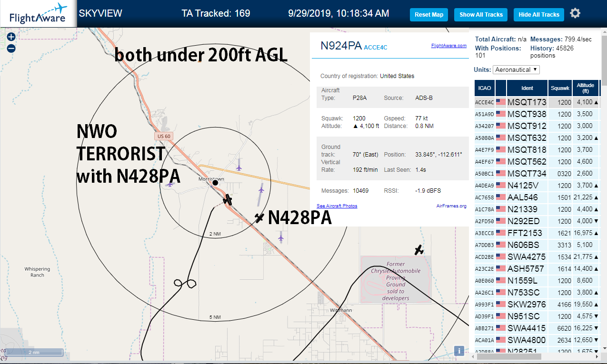Open map info button
The height and width of the screenshot is (364, 607).
tap(459, 351)
